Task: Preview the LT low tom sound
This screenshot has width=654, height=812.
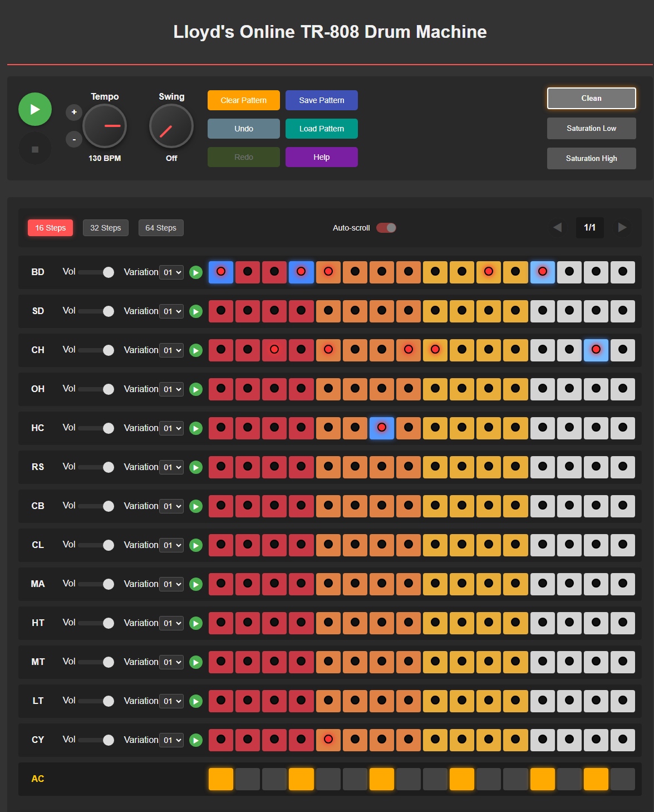Action: pos(196,701)
